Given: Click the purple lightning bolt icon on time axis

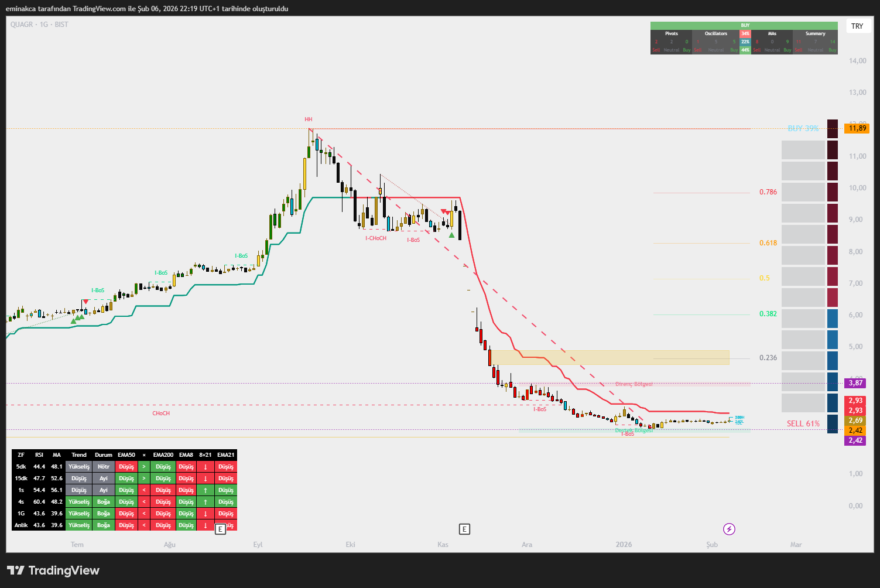Looking at the screenshot, I should click(729, 529).
